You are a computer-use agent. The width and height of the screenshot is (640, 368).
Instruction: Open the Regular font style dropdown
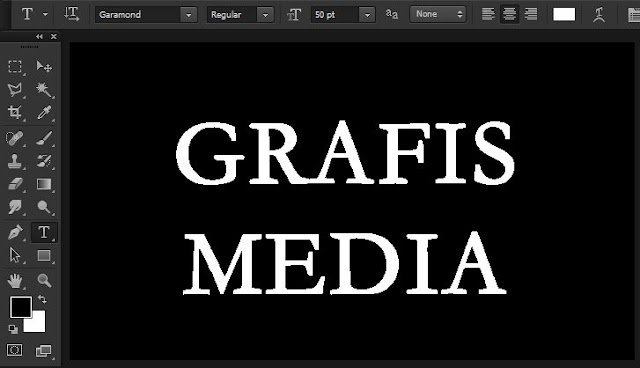(x=265, y=15)
